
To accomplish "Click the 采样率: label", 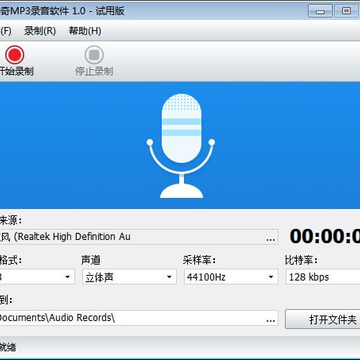I will point(199,260).
